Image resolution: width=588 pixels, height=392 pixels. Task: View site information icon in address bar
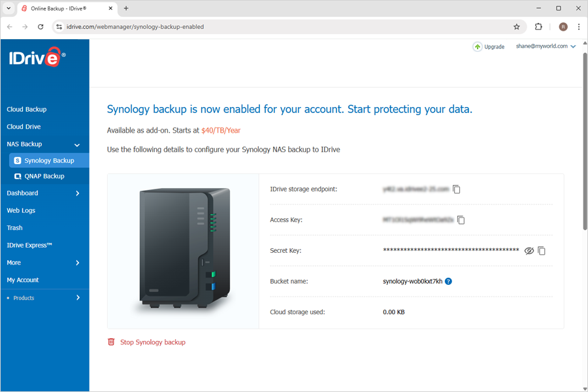[59, 27]
